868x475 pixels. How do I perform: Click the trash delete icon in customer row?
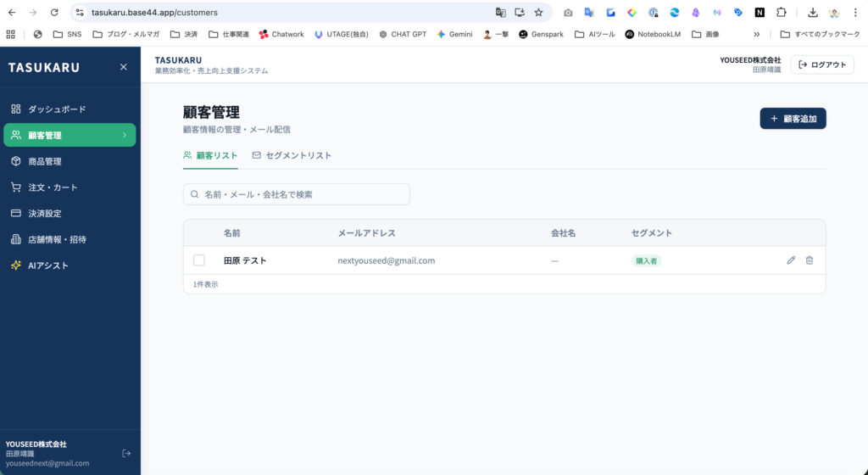click(x=810, y=260)
